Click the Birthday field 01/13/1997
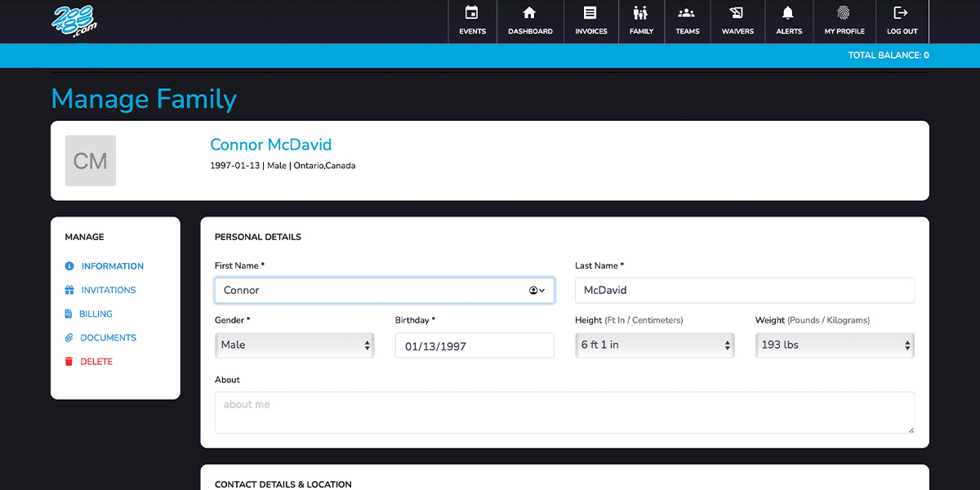 click(x=474, y=345)
